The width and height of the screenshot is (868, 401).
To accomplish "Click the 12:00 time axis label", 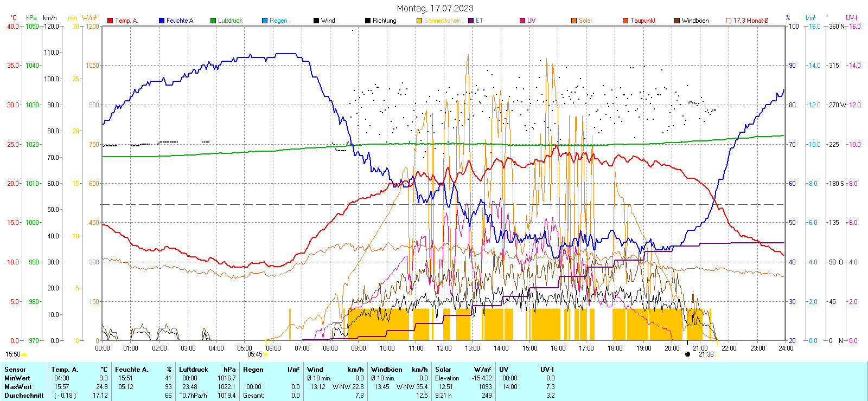I will [444, 348].
